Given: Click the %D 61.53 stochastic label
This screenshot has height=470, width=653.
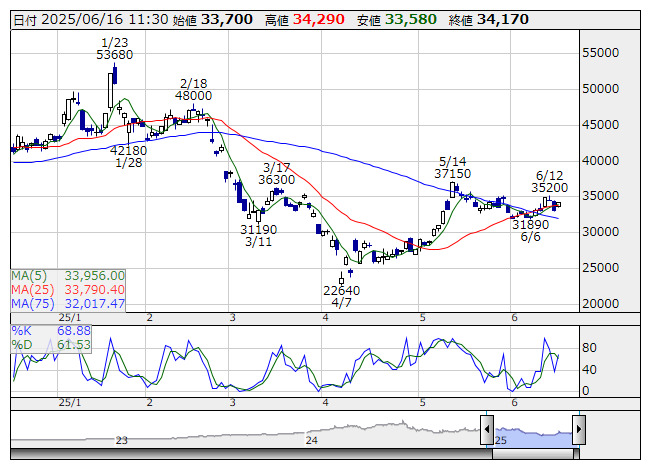Looking at the screenshot, I should 51,345.
